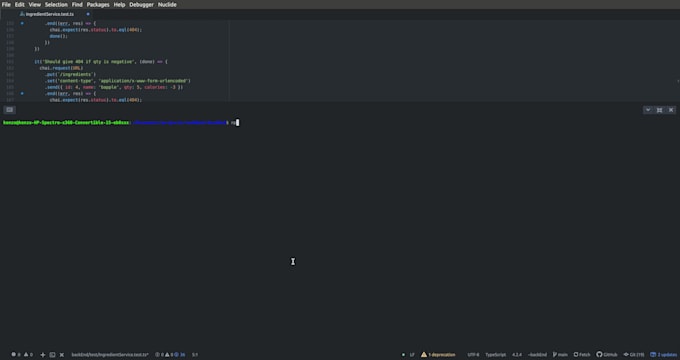Open the Packages menu
This screenshot has width=680, height=360.
click(x=98, y=5)
